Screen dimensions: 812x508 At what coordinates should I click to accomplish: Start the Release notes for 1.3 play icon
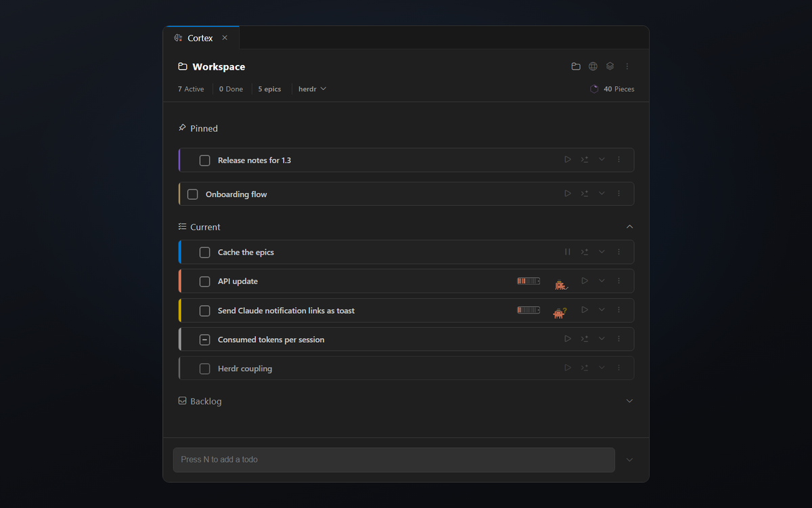pos(568,160)
